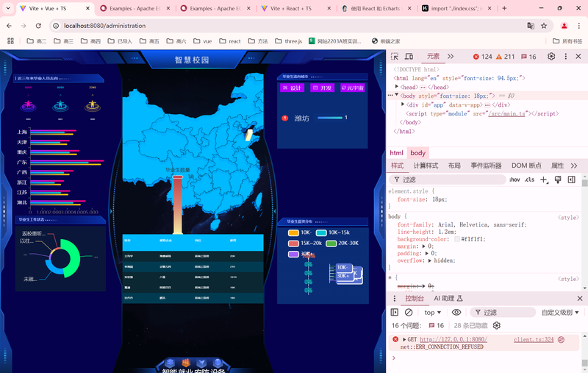Viewport: 588px width, 373px height.
Task: Switch to 布局 layout tab
Action: point(454,166)
